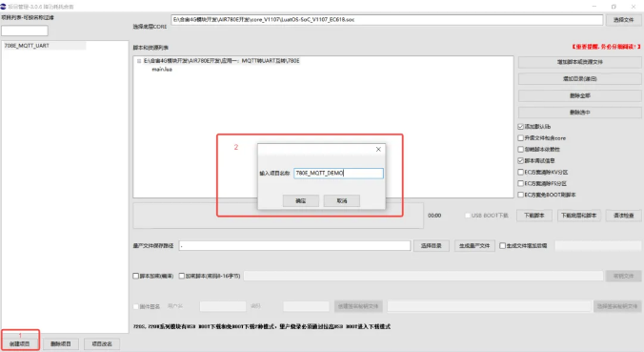644x352 pixels.
Task: Toggle the 脚本调试信息 checkbox
Action: point(520,160)
